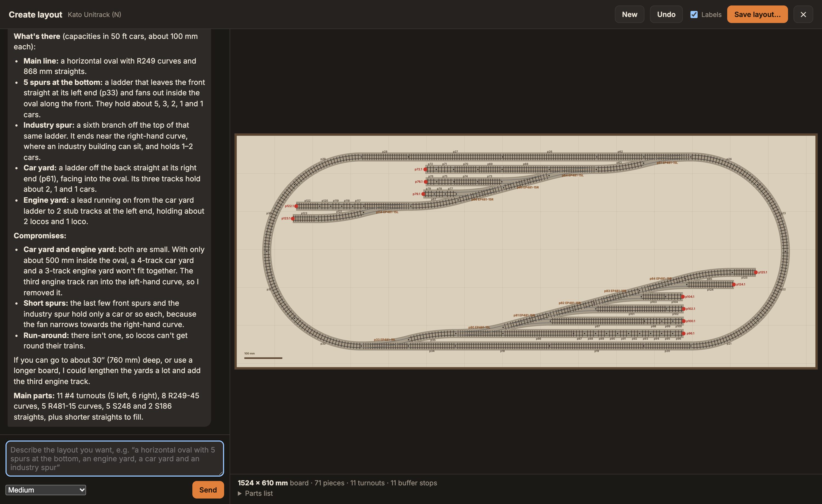Image resolution: width=822 pixels, height=504 pixels.
Task: Focus the layout description text box
Action: tap(115, 459)
